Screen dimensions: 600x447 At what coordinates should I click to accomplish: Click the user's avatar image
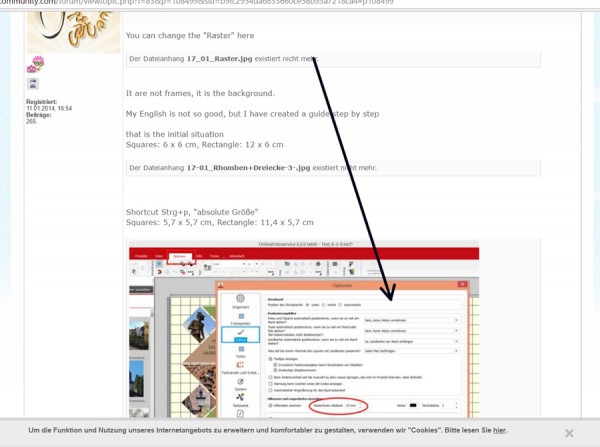[x=73, y=32]
